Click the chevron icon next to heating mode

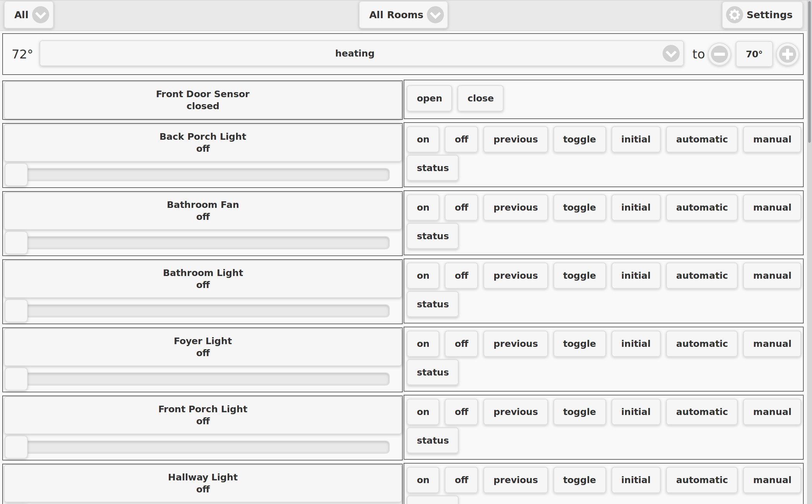click(670, 53)
